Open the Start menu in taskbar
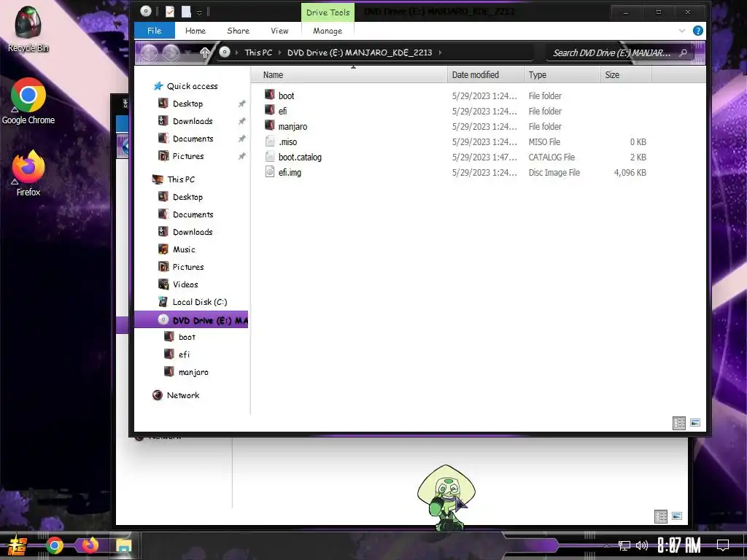Viewport: 747px width, 560px height. (x=18, y=545)
